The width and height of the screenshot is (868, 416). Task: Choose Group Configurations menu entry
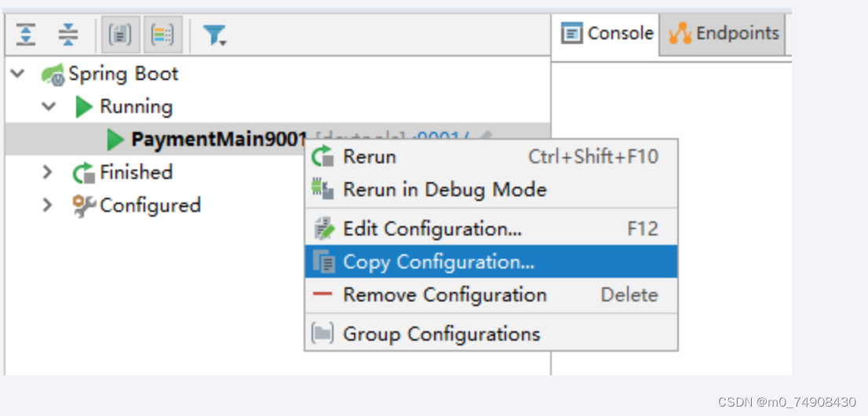click(491, 334)
